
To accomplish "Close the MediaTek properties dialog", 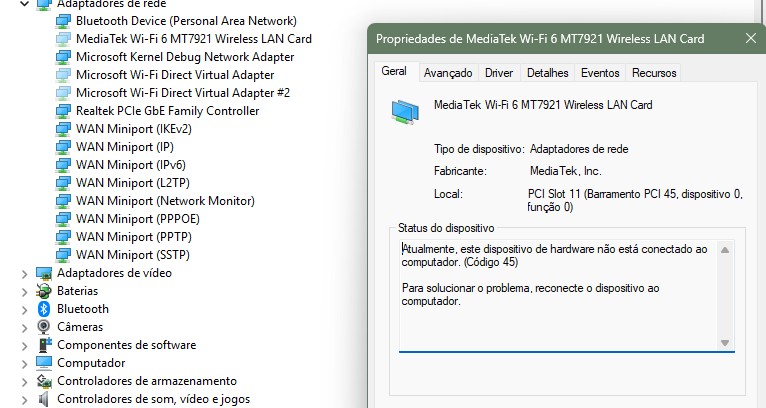I will [751, 38].
